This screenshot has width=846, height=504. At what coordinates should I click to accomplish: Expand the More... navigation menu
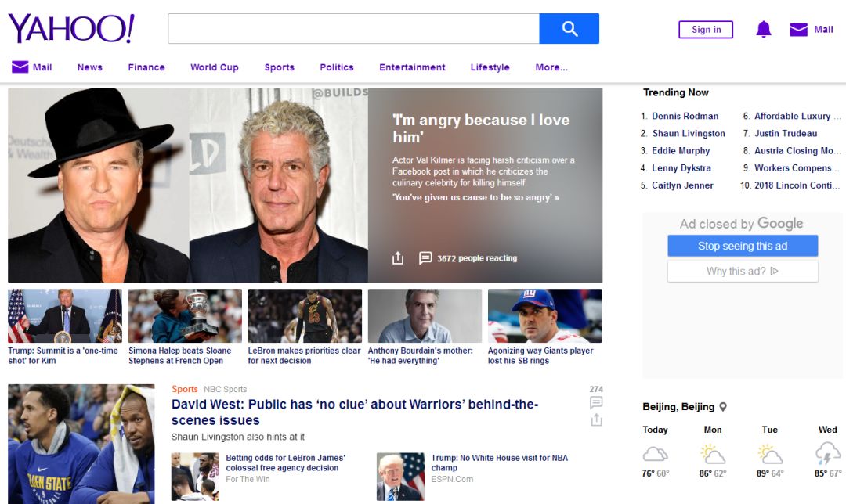click(x=551, y=67)
